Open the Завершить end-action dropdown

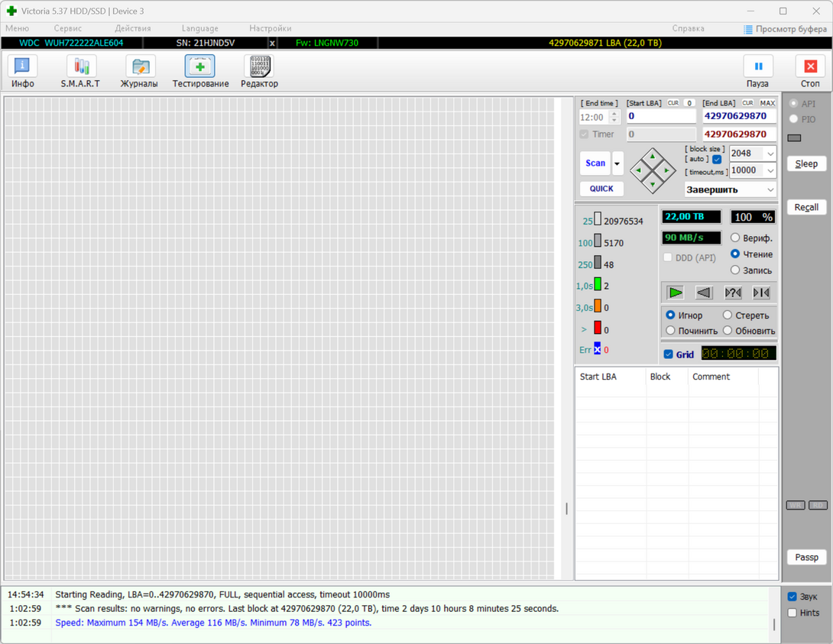[730, 189]
